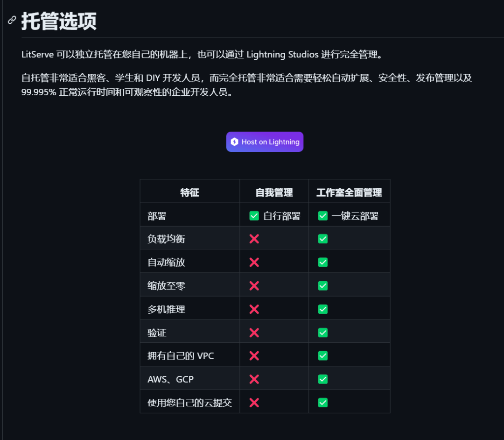Click the 验证 row label

156,333
